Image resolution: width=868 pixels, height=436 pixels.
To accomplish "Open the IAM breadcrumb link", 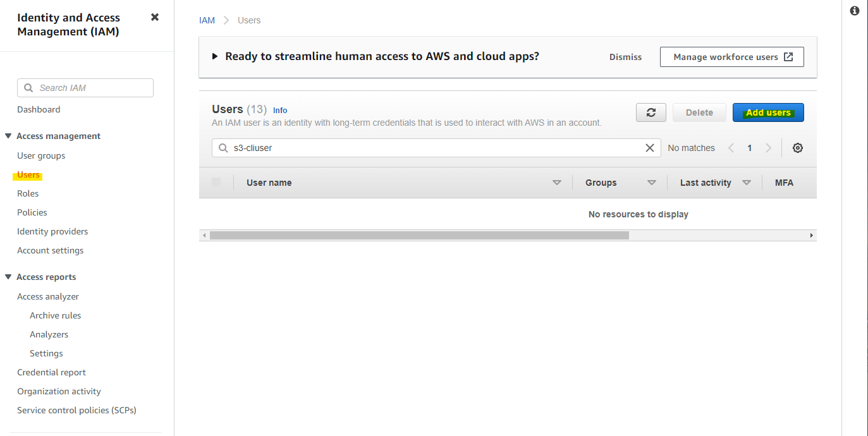I will pos(207,20).
